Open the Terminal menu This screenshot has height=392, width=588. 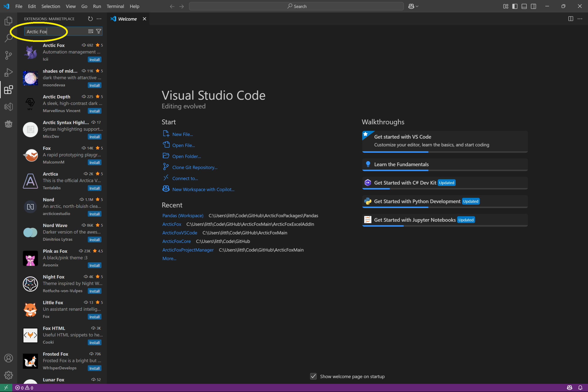(115, 6)
